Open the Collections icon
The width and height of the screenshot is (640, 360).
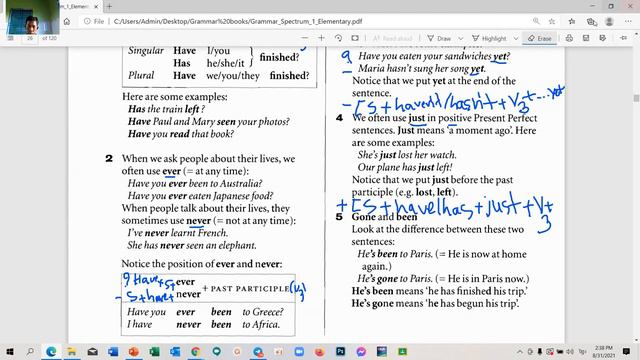[591, 21]
